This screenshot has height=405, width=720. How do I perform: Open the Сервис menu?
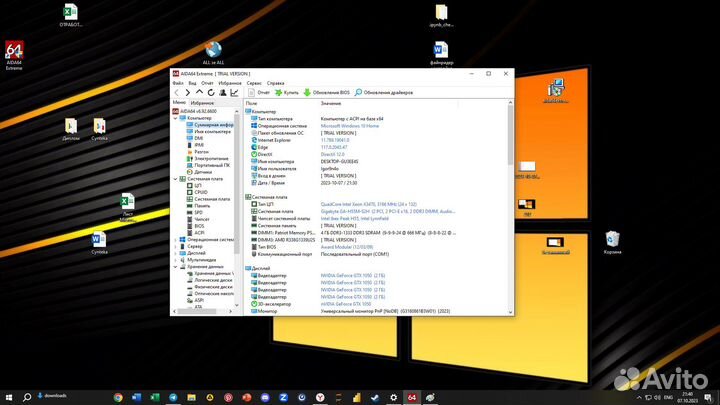[254, 83]
